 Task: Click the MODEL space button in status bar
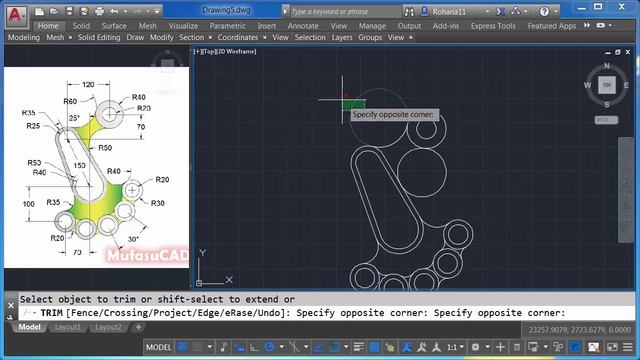pyautogui.click(x=158, y=347)
